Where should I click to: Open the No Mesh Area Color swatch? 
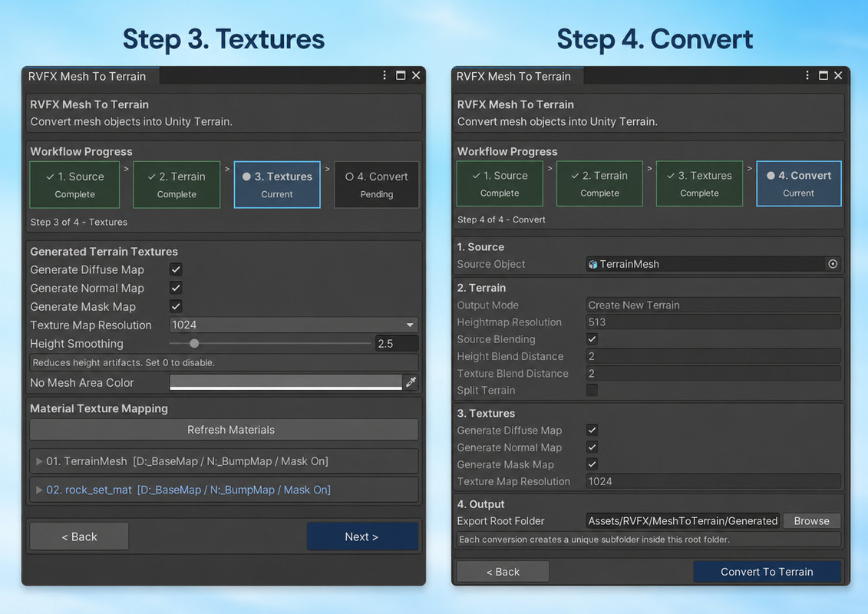pos(285,382)
